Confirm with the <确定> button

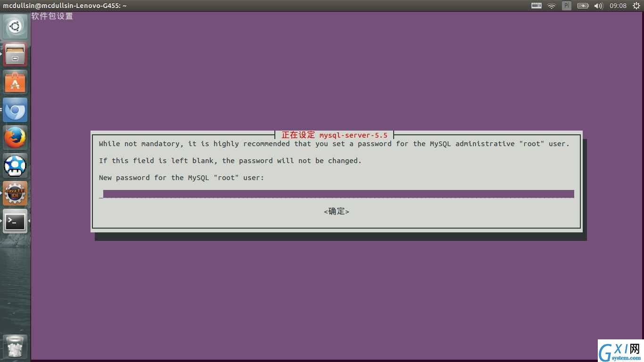[x=337, y=212]
